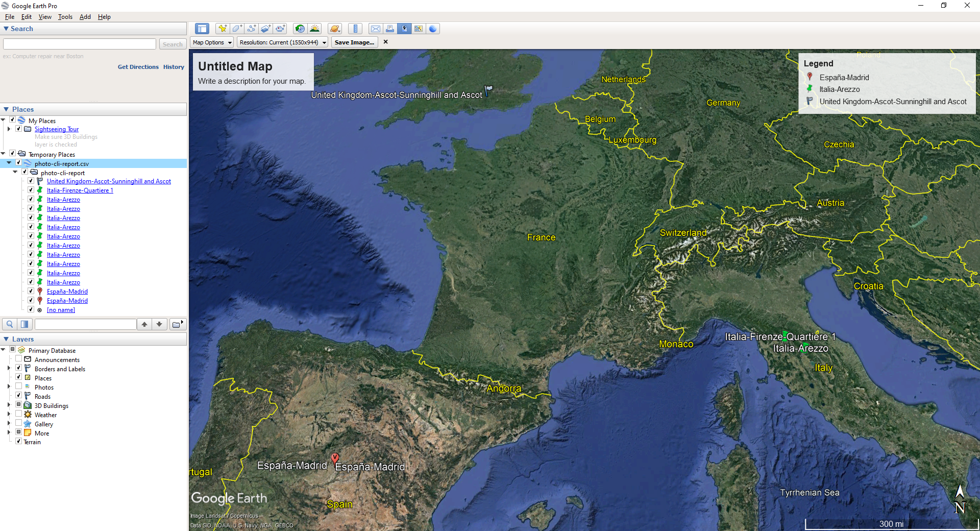The width and height of the screenshot is (980, 531).
Task: Add a placemark to the map
Action: [222, 29]
